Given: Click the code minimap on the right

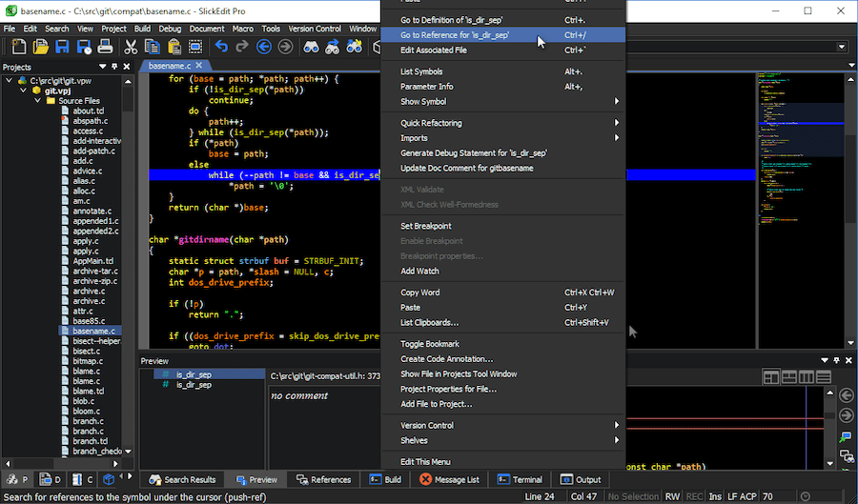Looking at the screenshot, I should coord(801,211).
